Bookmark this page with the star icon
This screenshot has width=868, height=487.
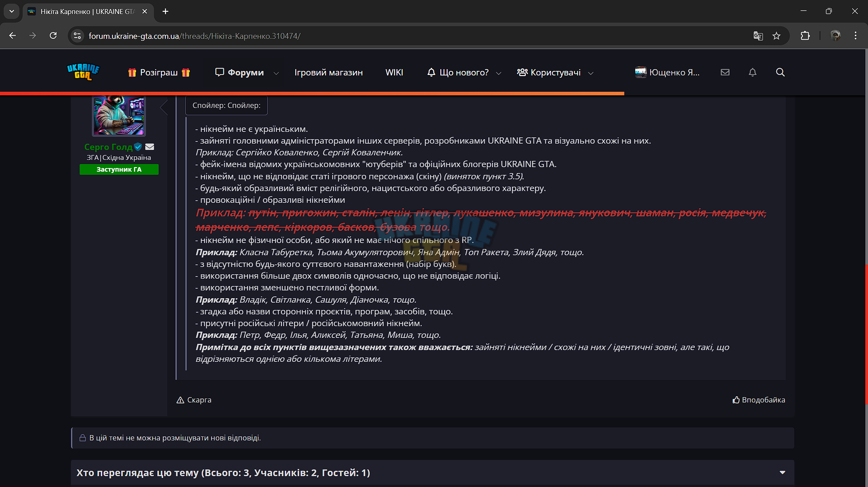coord(776,36)
